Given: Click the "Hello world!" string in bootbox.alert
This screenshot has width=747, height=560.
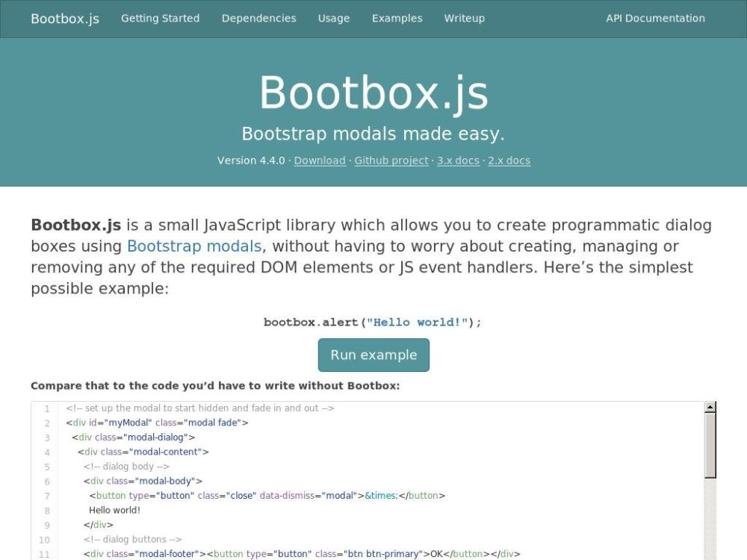Looking at the screenshot, I should (417, 323).
